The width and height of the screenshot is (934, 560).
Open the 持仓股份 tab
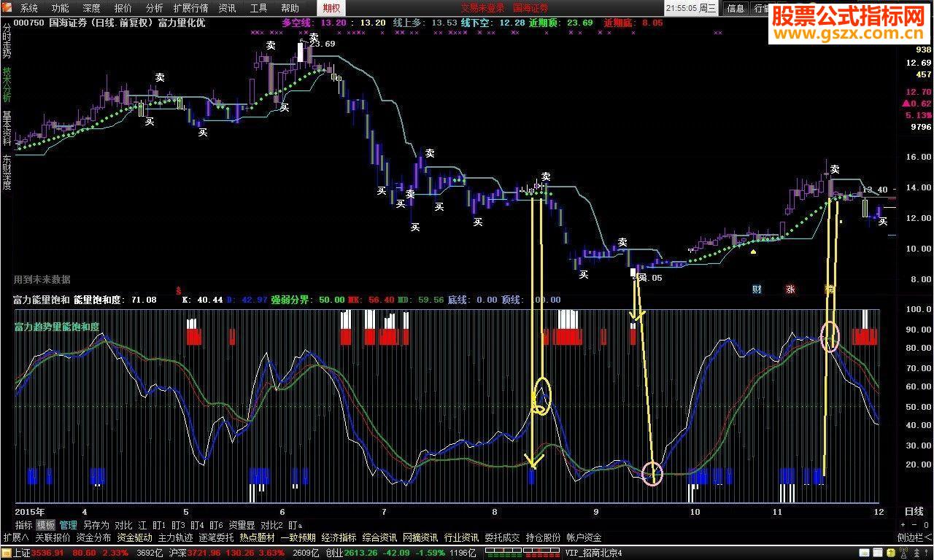click(x=543, y=537)
